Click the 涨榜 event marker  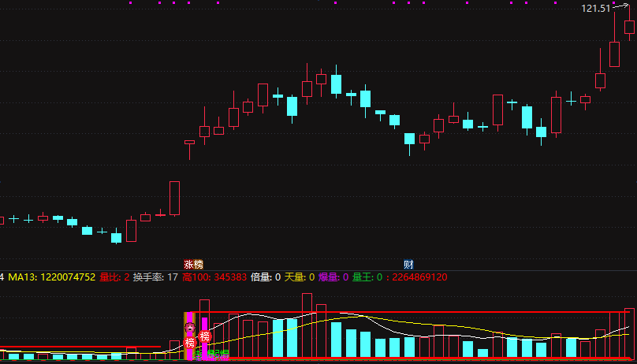point(193,265)
